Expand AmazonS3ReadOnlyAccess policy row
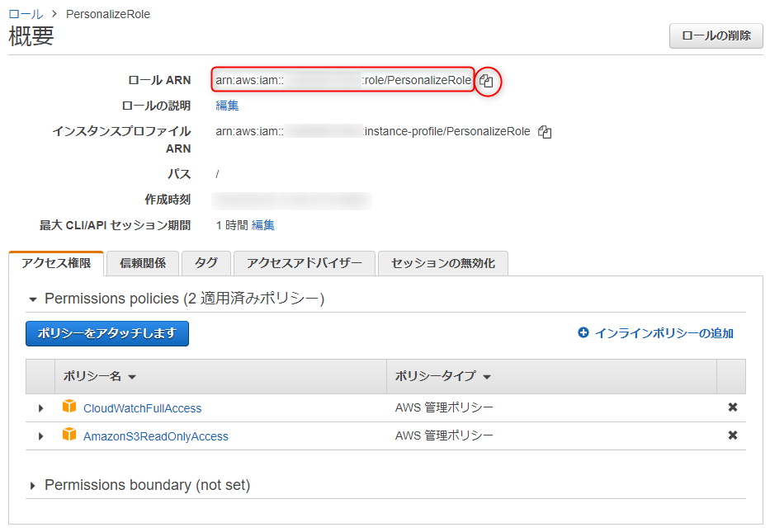The image size is (770, 532). [x=40, y=436]
